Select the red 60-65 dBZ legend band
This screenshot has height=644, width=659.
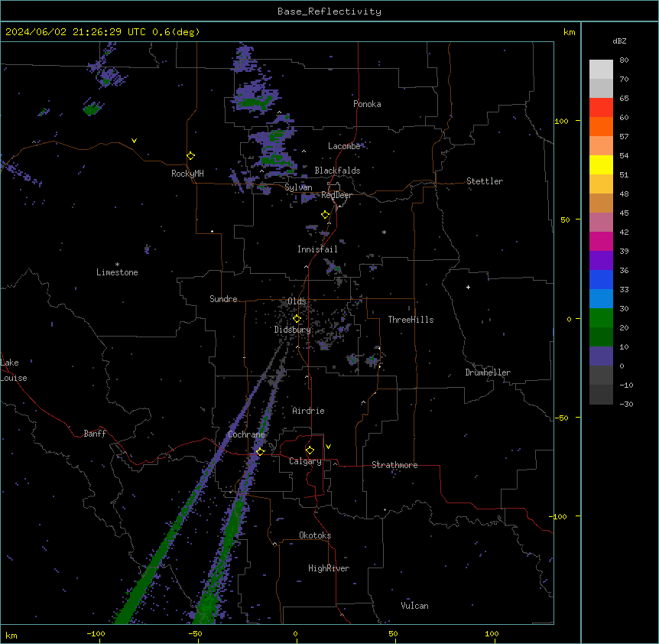(x=601, y=108)
